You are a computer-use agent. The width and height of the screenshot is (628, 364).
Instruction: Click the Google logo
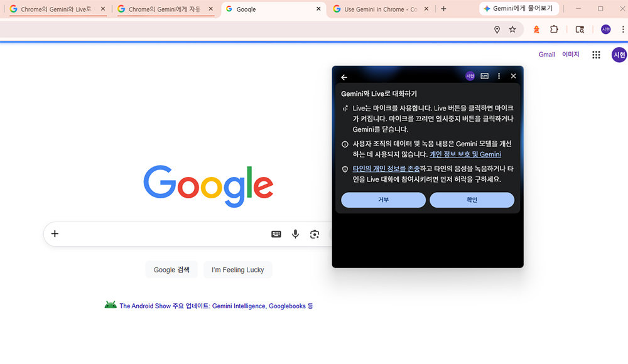pos(208,186)
